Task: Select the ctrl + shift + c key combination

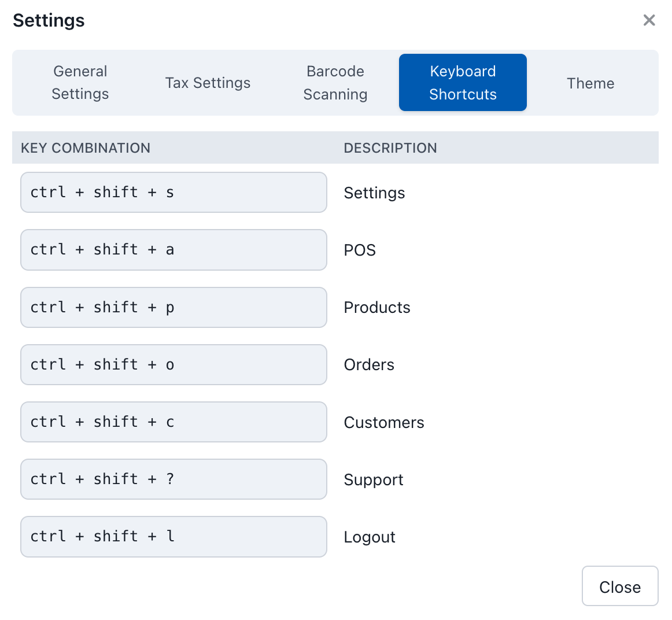Action: [173, 422]
